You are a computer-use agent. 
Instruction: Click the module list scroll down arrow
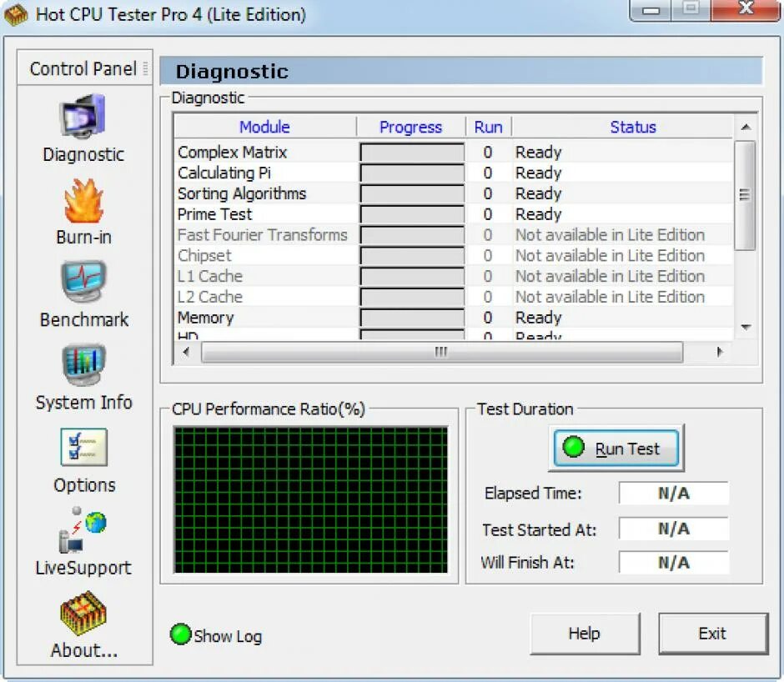click(746, 328)
